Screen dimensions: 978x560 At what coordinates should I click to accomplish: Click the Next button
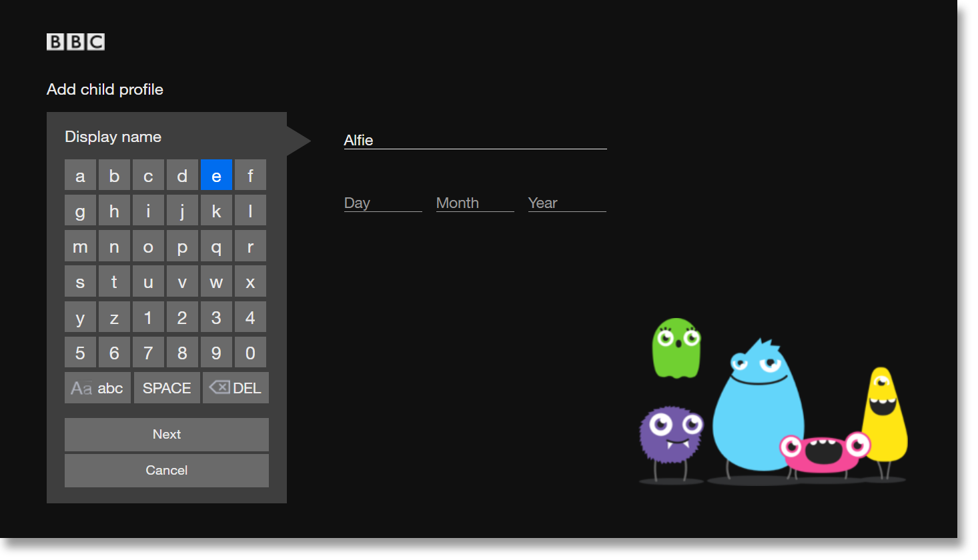coord(167,435)
